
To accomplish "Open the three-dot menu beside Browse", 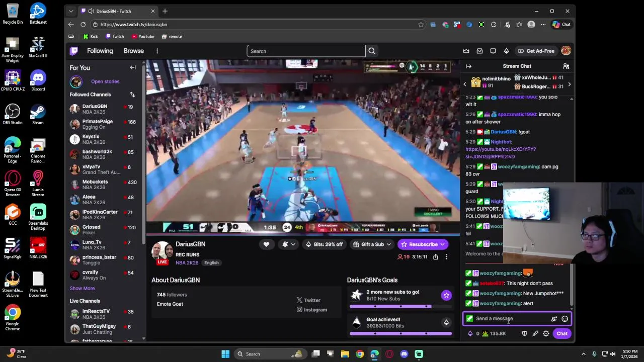I will tap(157, 51).
